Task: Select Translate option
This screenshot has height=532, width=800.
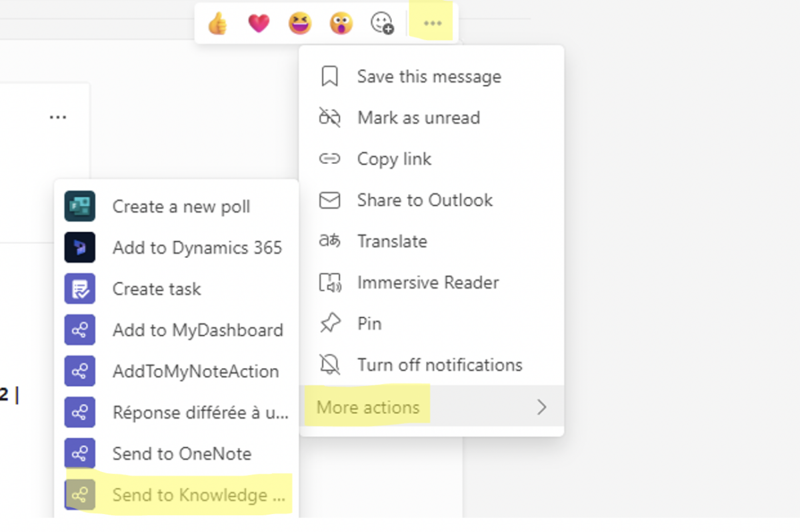Action: (x=392, y=241)
